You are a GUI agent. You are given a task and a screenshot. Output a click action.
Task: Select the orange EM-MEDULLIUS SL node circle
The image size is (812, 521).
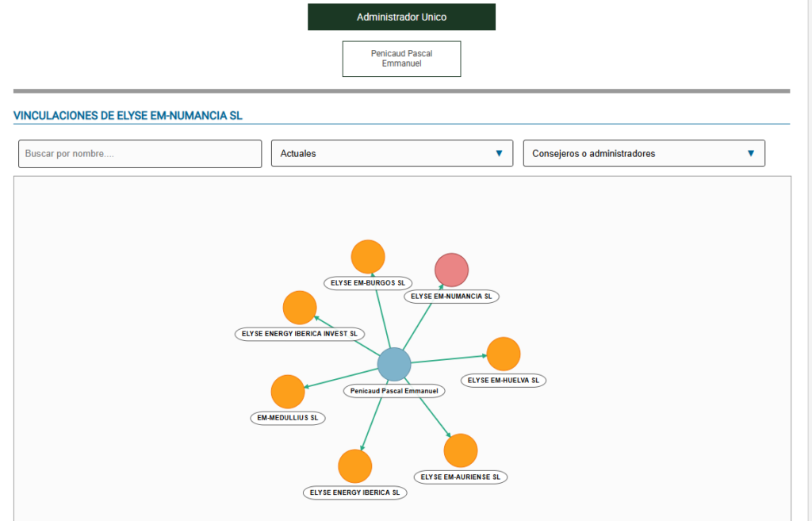288,392
